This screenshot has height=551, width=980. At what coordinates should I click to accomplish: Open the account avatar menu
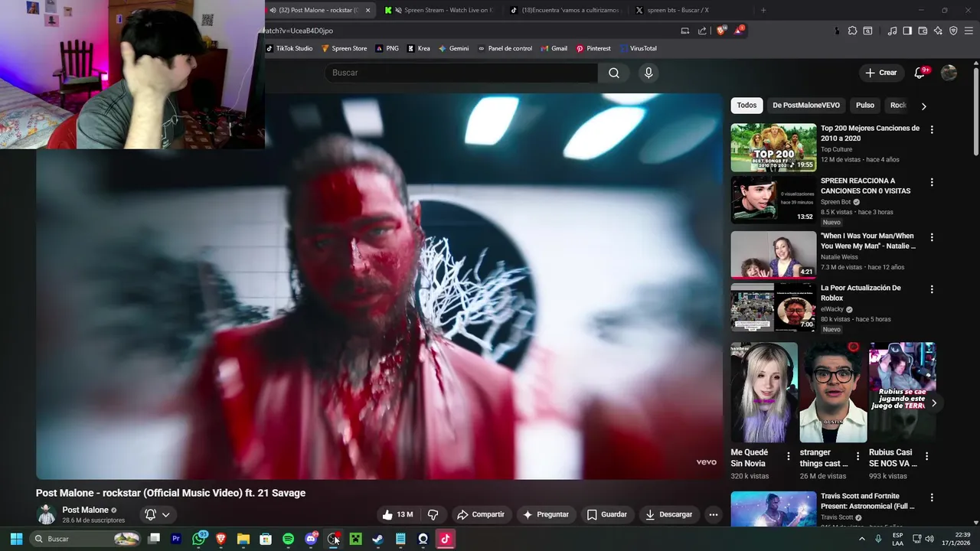click(949, 73)
